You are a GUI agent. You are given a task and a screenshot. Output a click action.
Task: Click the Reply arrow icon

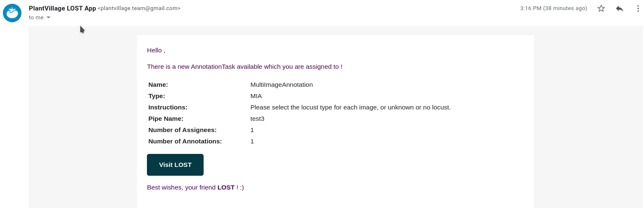tap(620, 8)
